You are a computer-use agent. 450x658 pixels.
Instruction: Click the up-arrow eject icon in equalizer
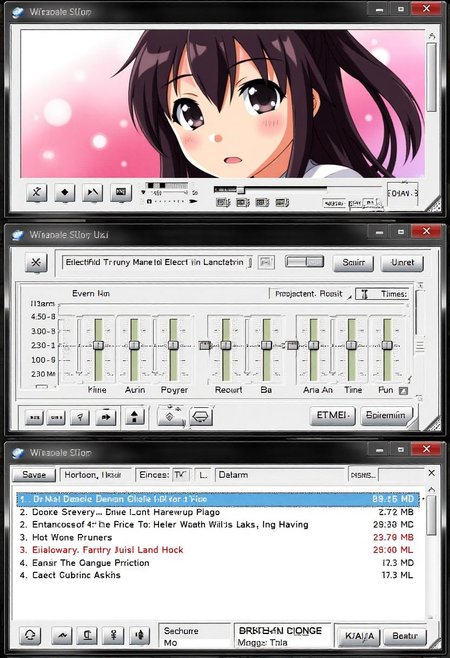point(134,417)
